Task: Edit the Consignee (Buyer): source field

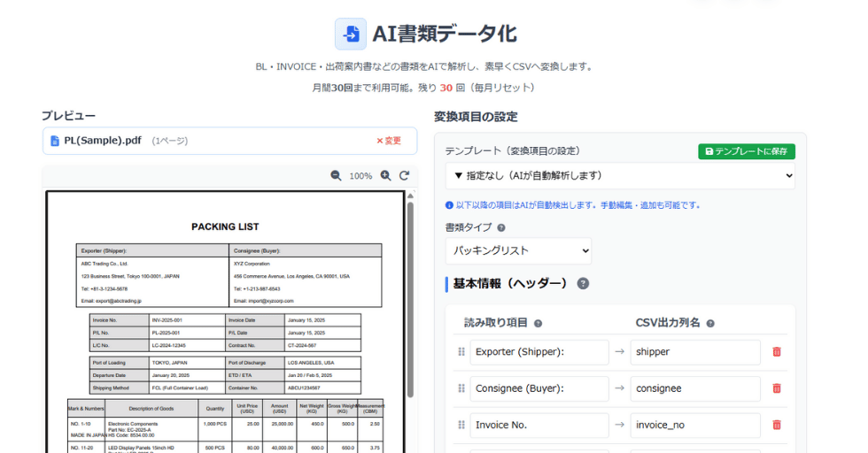Action: point(539,388)
